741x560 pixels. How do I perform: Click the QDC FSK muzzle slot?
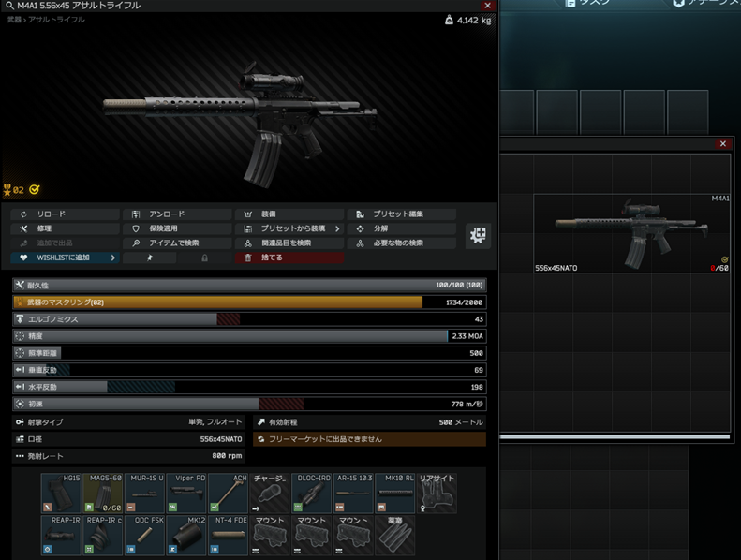click(144, 534)
